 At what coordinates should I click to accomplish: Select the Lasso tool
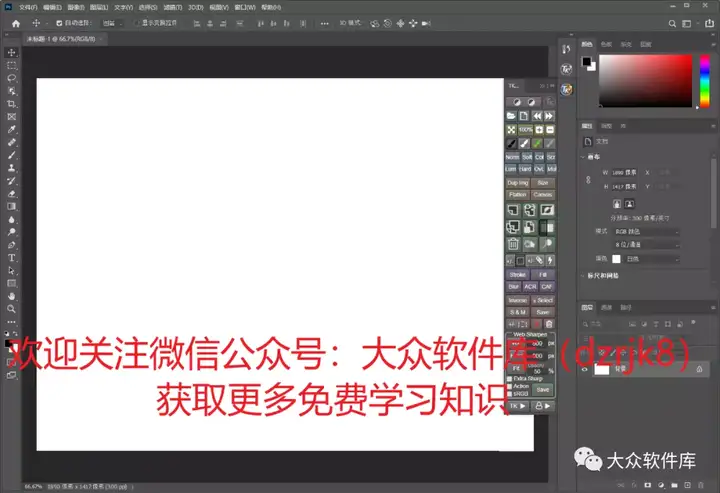tap(11, 78)
